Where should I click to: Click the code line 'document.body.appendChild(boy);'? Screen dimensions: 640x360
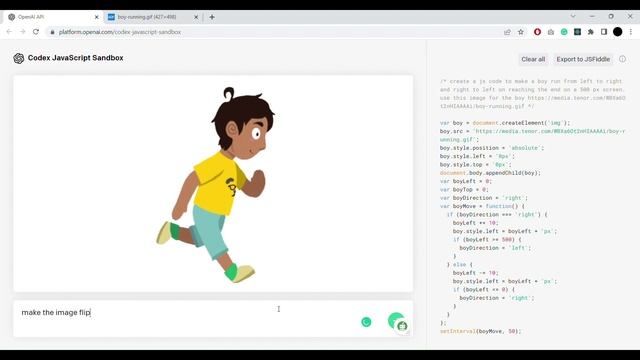490,173
